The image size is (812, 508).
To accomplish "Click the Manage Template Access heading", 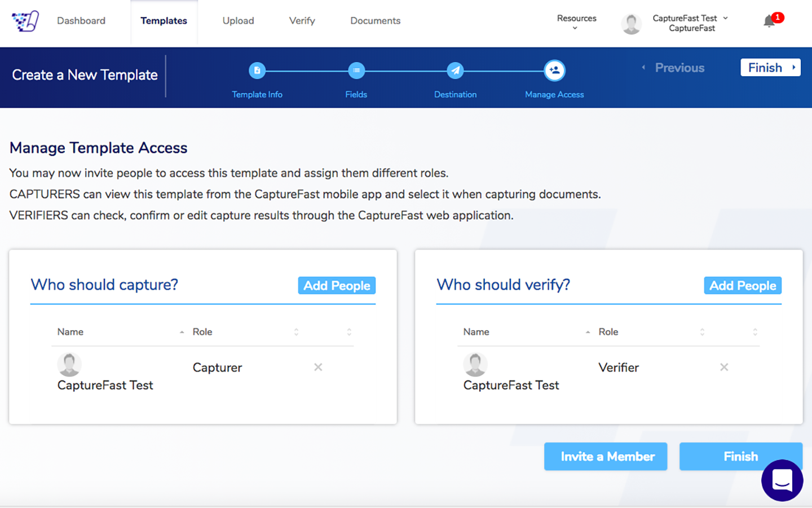I will [x=99, y=148].
